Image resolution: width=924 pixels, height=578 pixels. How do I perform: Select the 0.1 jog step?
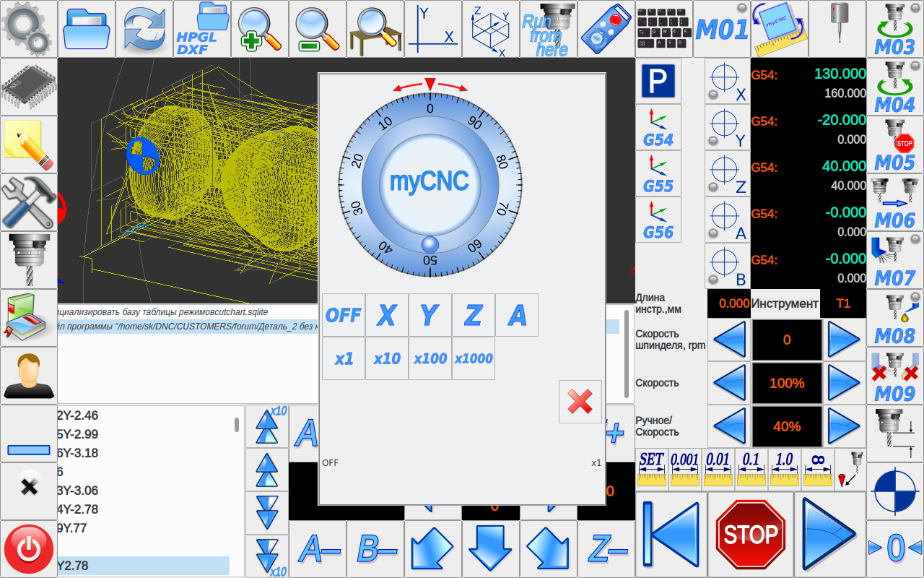751,470
